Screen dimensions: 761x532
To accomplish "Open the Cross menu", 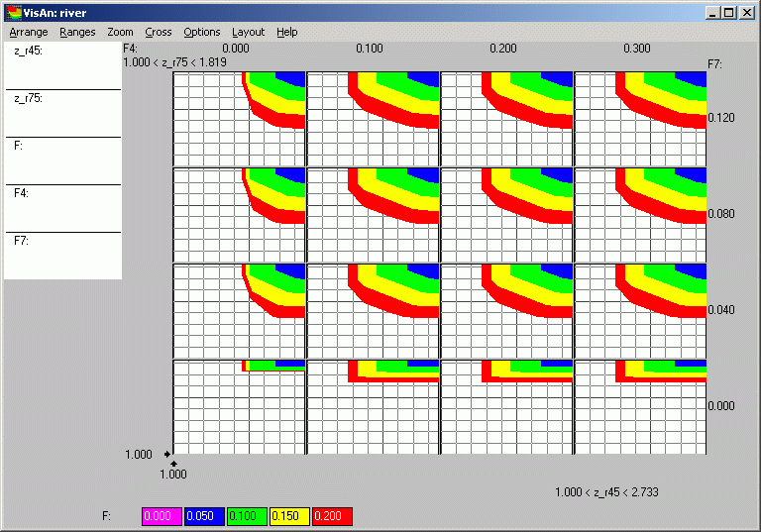I will point(158,32).
